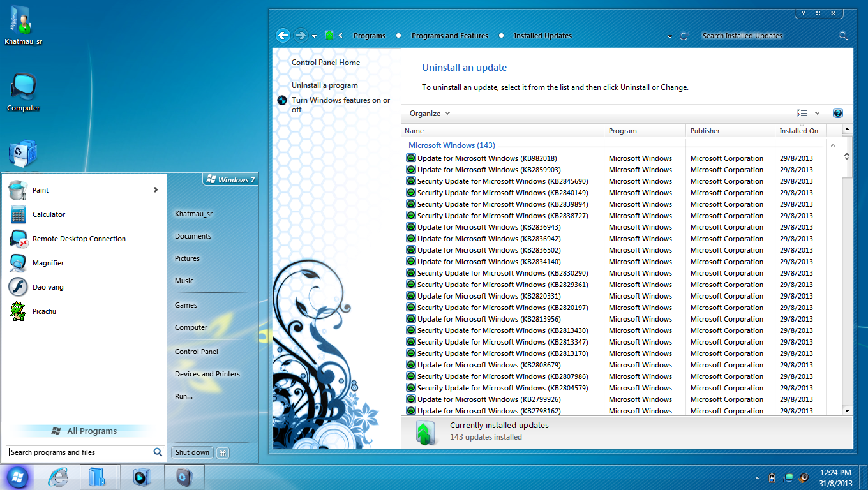Click the refresh icon in address bar

click(684, 36)
